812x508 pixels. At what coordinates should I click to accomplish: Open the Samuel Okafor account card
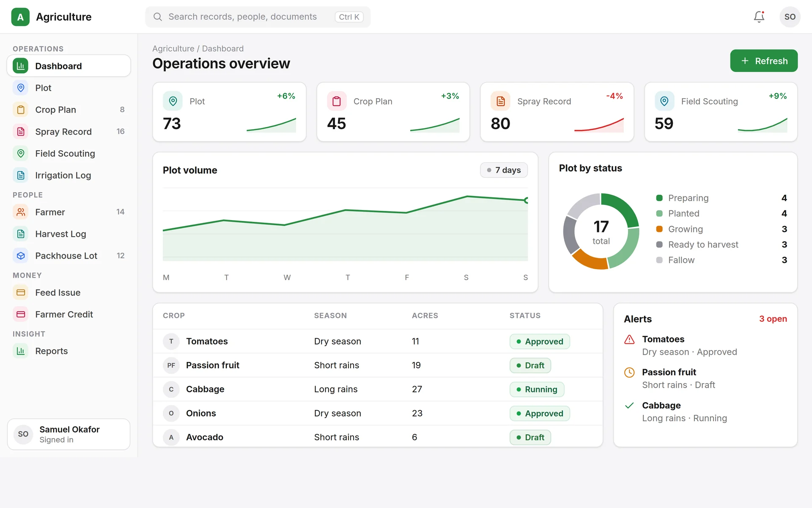69,434
